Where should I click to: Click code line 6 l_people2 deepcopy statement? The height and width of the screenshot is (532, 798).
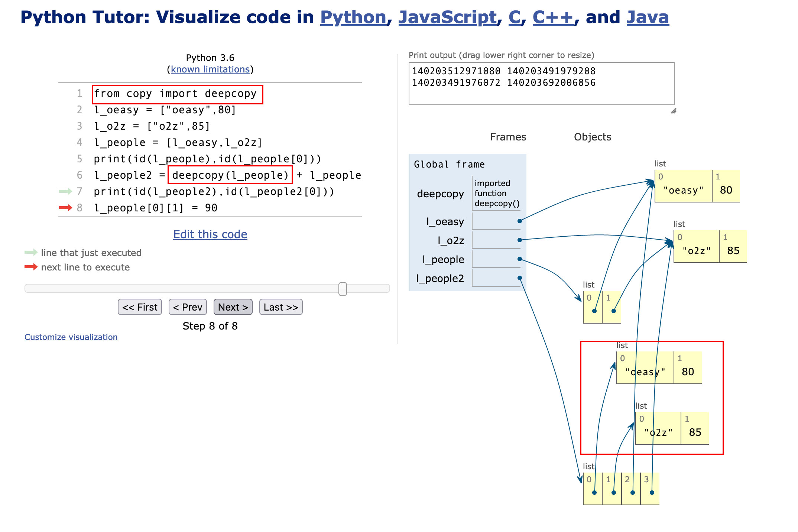coord(227,175)
